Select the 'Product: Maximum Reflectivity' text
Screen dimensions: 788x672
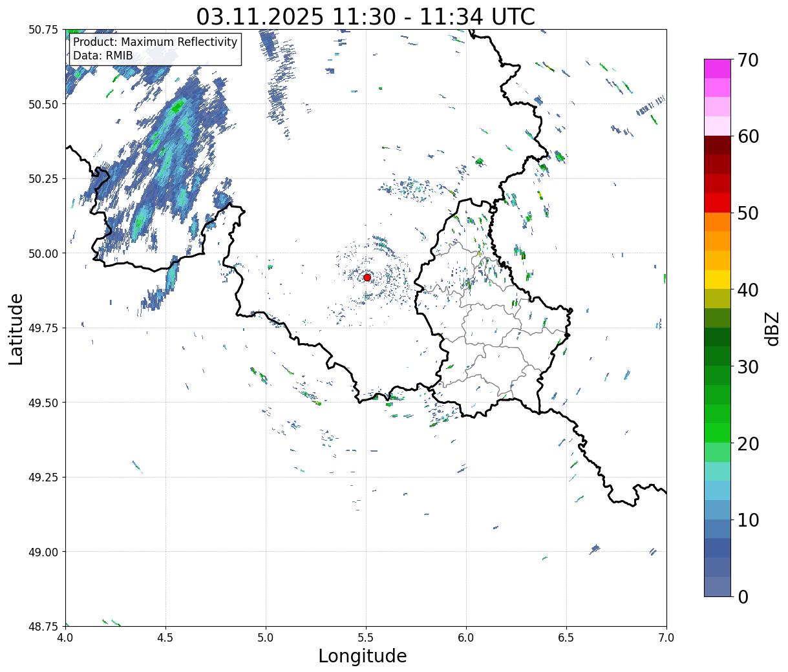click(155, 42)
